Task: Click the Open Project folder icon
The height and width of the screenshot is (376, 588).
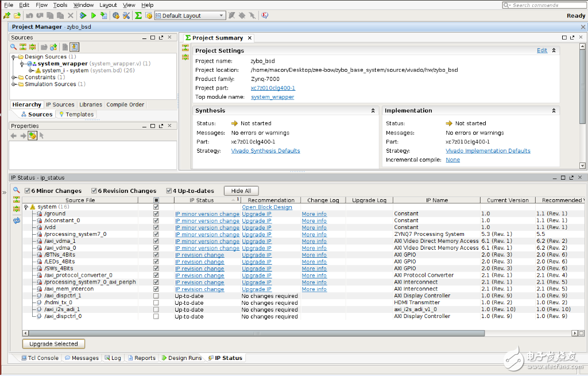Action: [17, 15]
